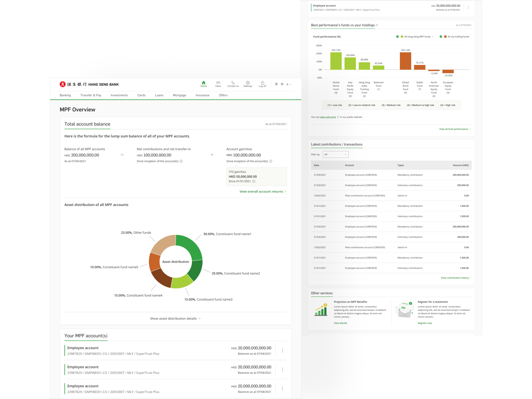Click info icon next to Best performance's funds title
Viewport: 532px width, 399px height.
tap(377, 25)
